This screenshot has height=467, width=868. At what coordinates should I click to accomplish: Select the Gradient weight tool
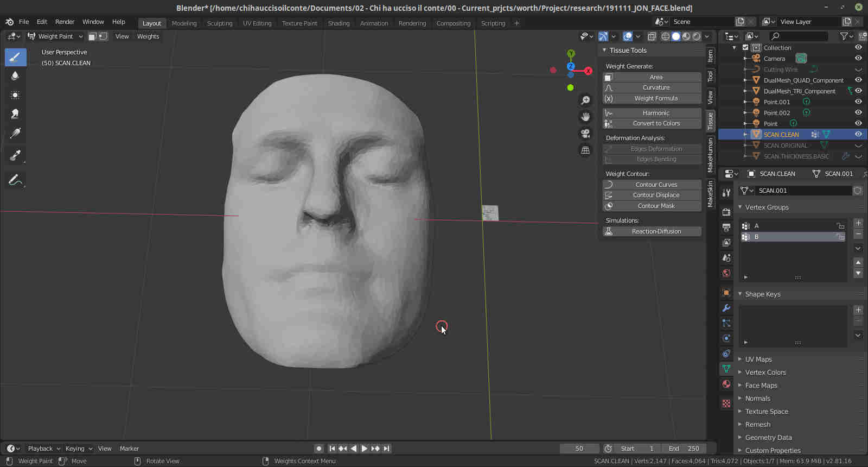click(x=15, y=133)
